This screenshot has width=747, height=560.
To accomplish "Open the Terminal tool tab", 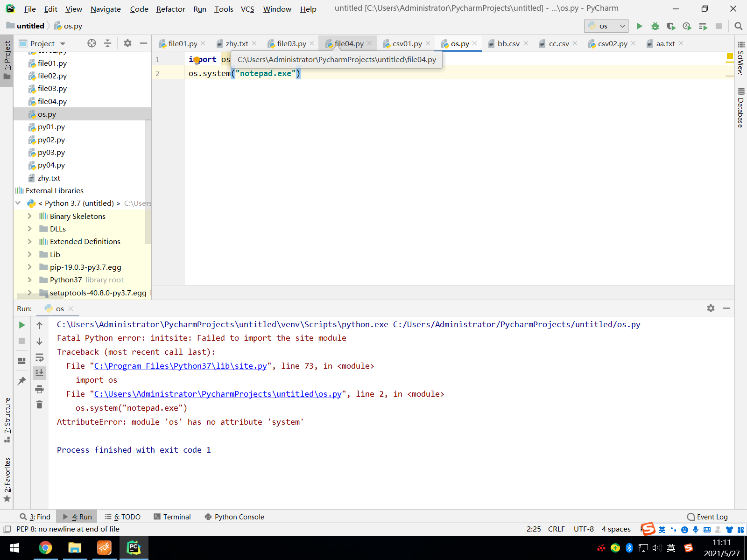I will click(x=172, y=517).
